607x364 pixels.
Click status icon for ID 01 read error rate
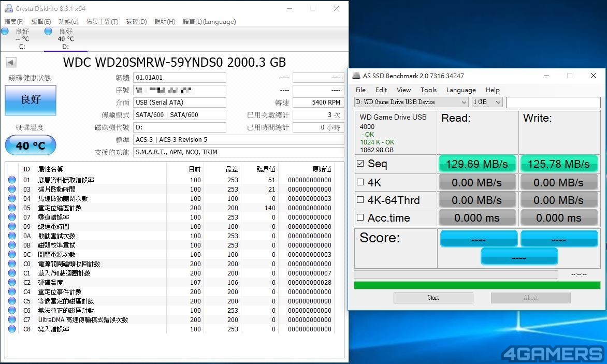pyautogui.click(x=12, y=180)
